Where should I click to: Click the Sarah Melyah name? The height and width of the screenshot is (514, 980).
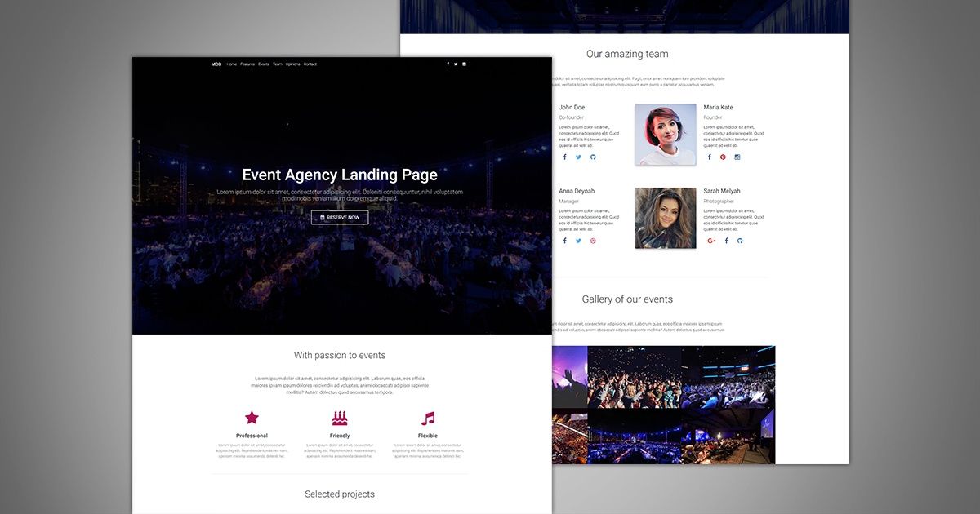tap(722, 191)
